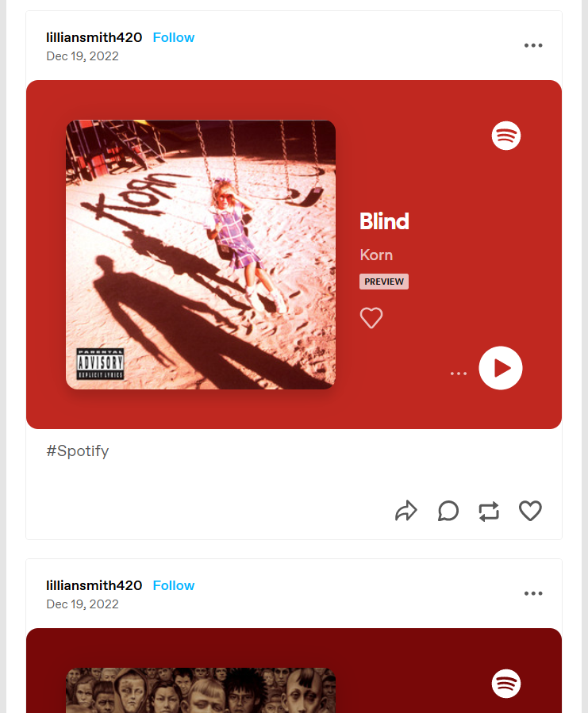
Task: Open the Korn album cover art
Action: [x=201, y=255]
